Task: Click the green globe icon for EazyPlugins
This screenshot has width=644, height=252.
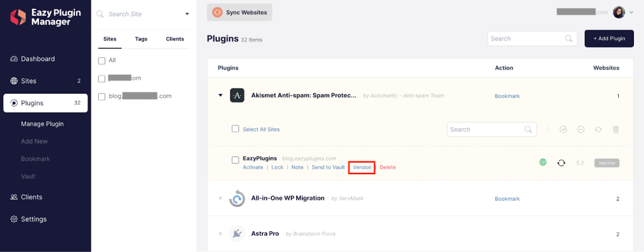Action: pyautogui.click(x=543, y=163)
